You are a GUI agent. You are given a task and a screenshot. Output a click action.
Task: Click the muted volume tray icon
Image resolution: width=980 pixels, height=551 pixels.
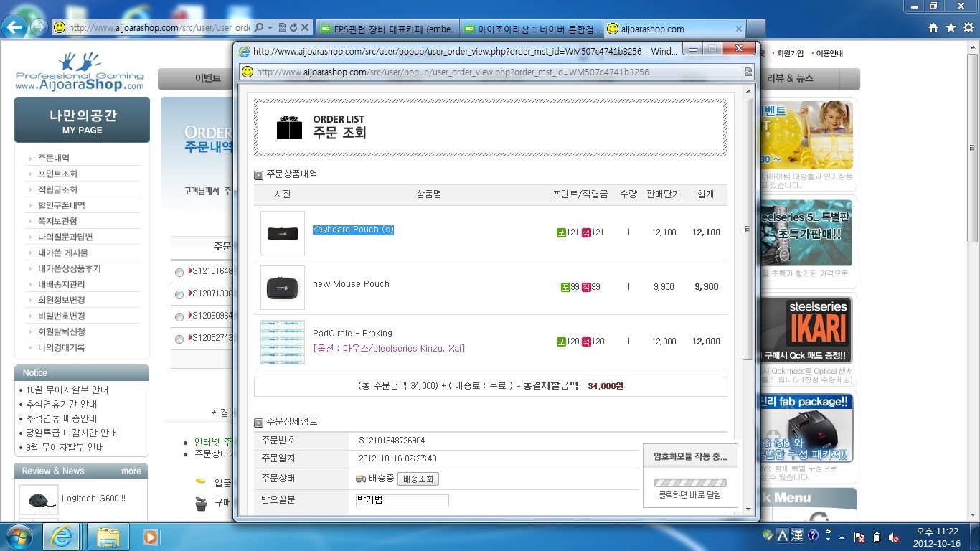tap(894, 537)
